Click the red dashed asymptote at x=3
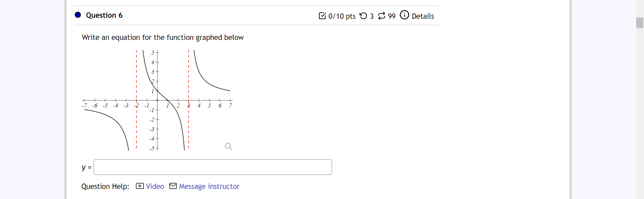The height and width of the screenshot is (199, 644). pyautogui.click(x=189, y=101)
